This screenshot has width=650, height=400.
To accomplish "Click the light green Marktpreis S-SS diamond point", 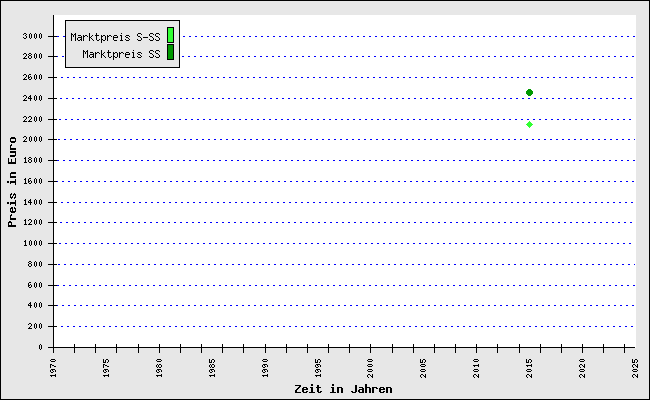I will (x=529, y=124).
